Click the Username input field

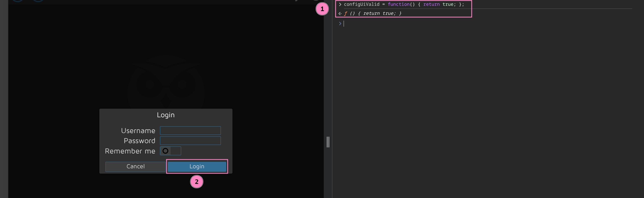coord(190,131)
